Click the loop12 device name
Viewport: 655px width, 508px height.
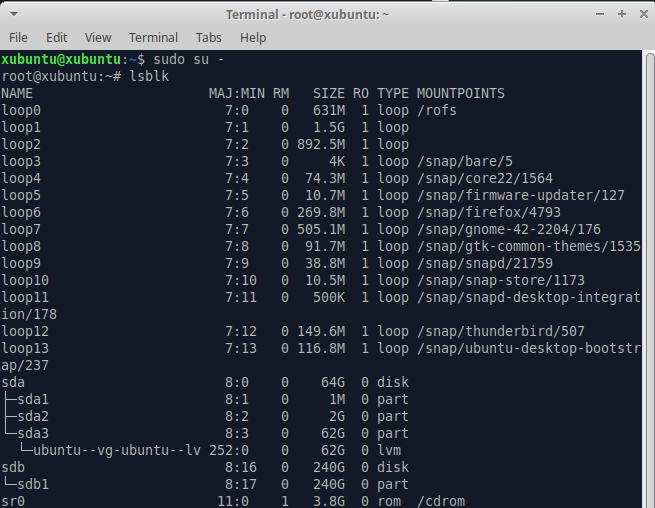pyautogui.click(x=25, y=331)
